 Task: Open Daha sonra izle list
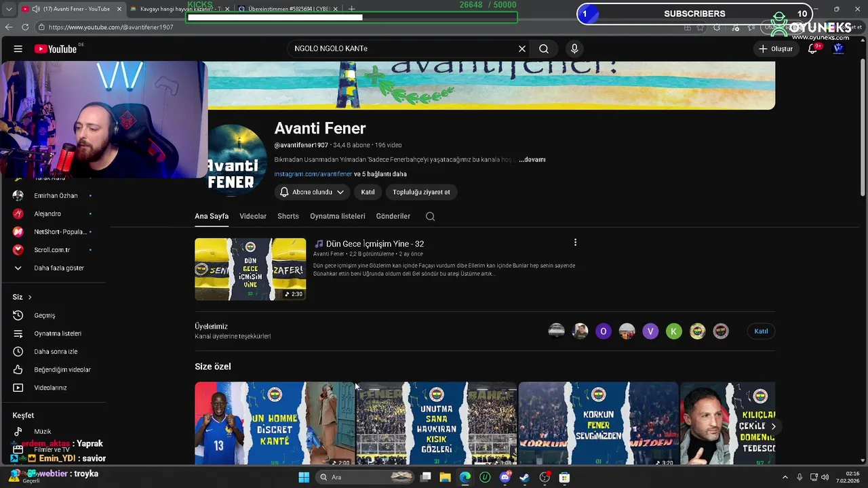tap(56, 352)
